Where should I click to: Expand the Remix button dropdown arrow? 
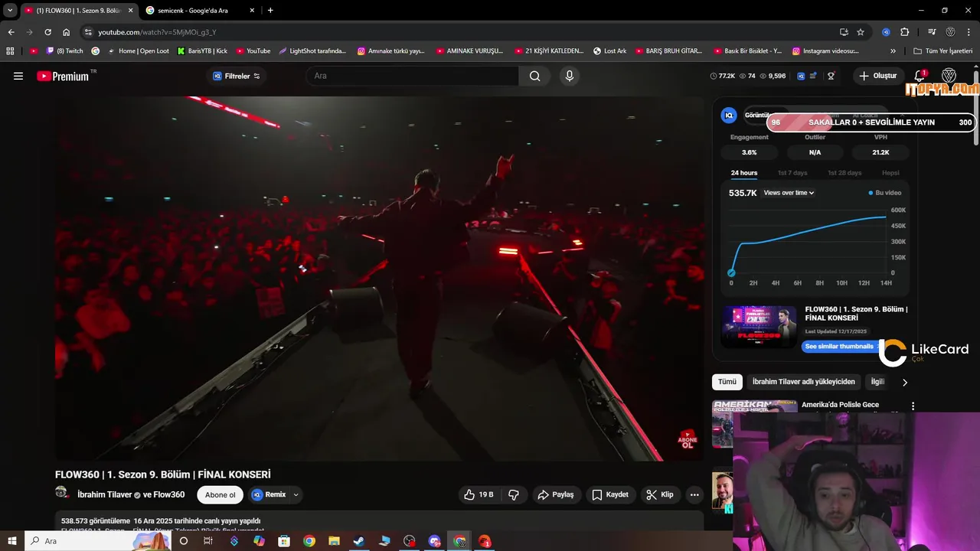[x=296, y=495]
